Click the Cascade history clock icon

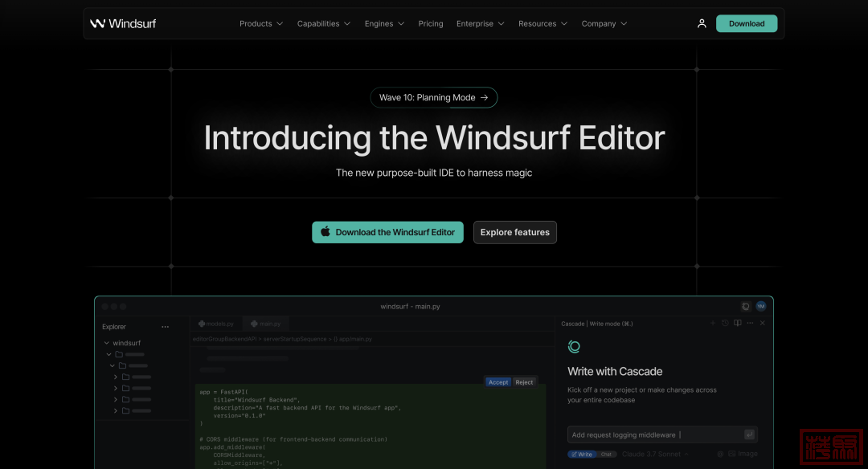click(725, 323)
